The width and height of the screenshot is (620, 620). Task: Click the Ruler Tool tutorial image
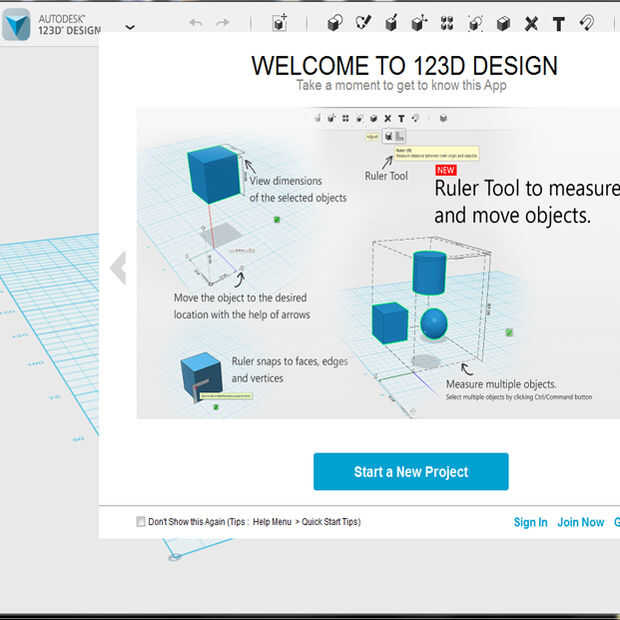coord(378,263)
